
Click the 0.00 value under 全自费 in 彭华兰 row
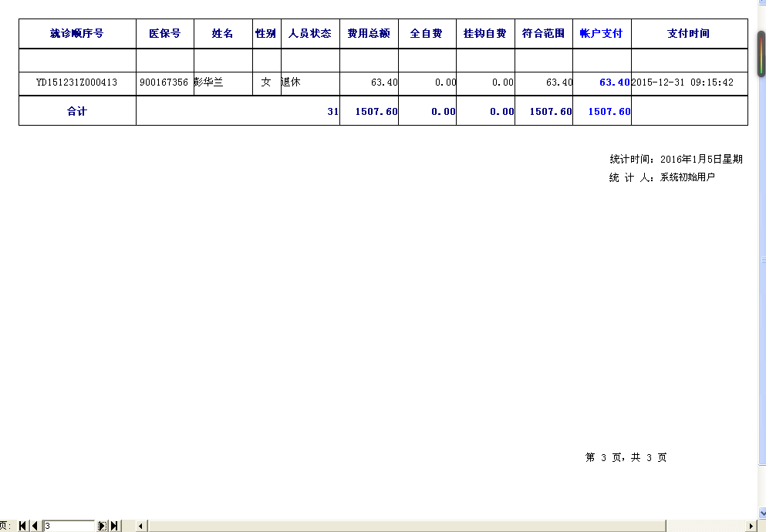446,82
